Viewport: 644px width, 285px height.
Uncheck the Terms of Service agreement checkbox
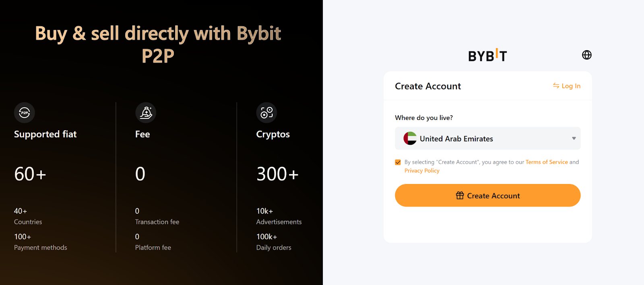point(397,162)
